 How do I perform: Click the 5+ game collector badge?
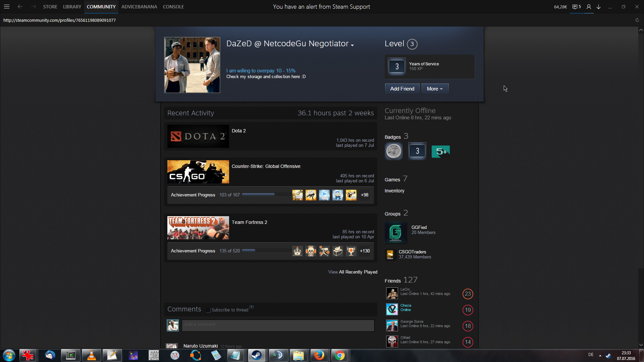440,152
